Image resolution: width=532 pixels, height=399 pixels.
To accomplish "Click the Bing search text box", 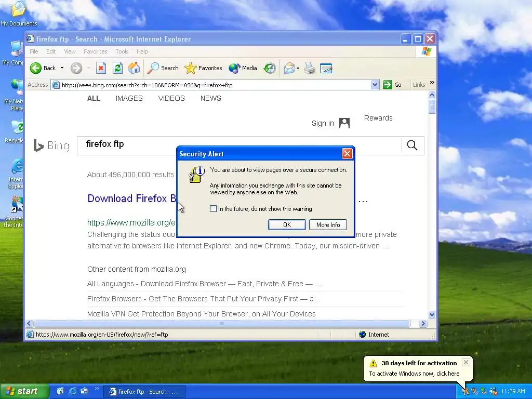I will pos(239,145).
